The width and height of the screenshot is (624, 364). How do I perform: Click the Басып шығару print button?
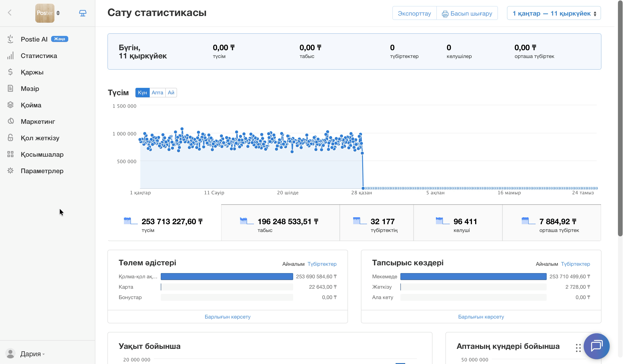[x=468, y=13]
